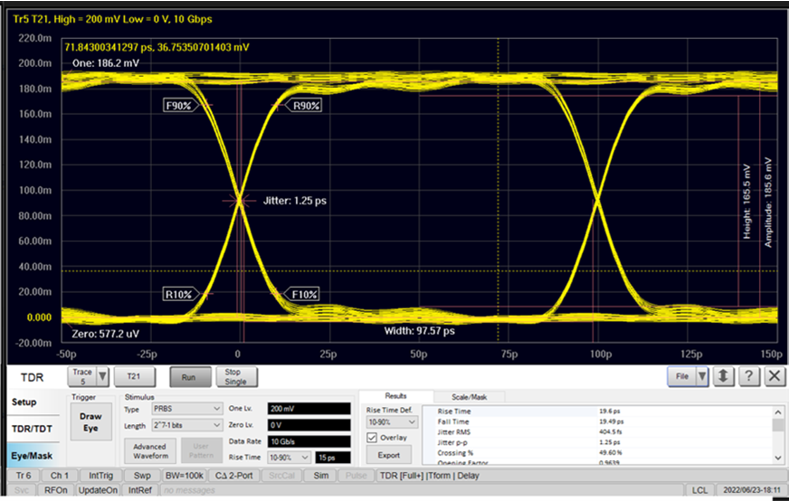Toggle the RFOn status indicator

[56, 490]
